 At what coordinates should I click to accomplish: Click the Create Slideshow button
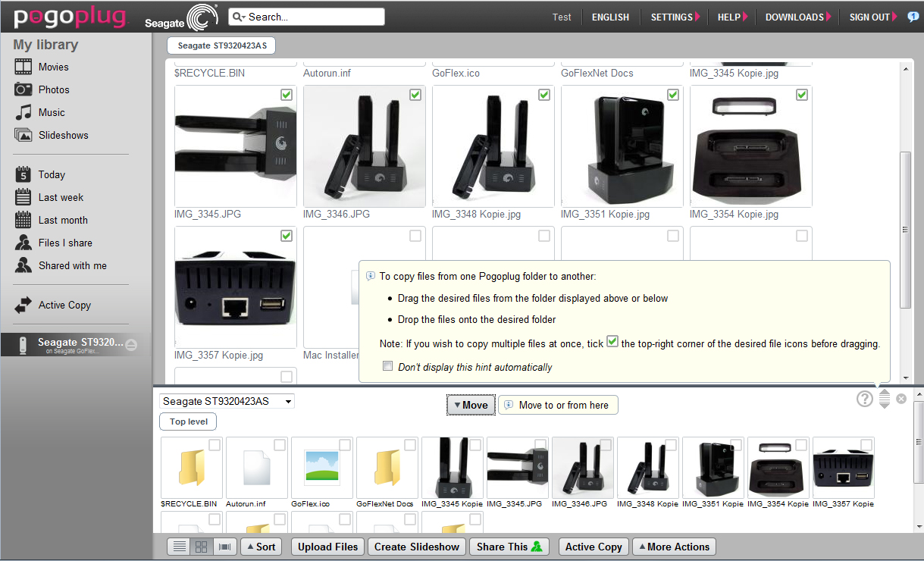pos(416,547)
